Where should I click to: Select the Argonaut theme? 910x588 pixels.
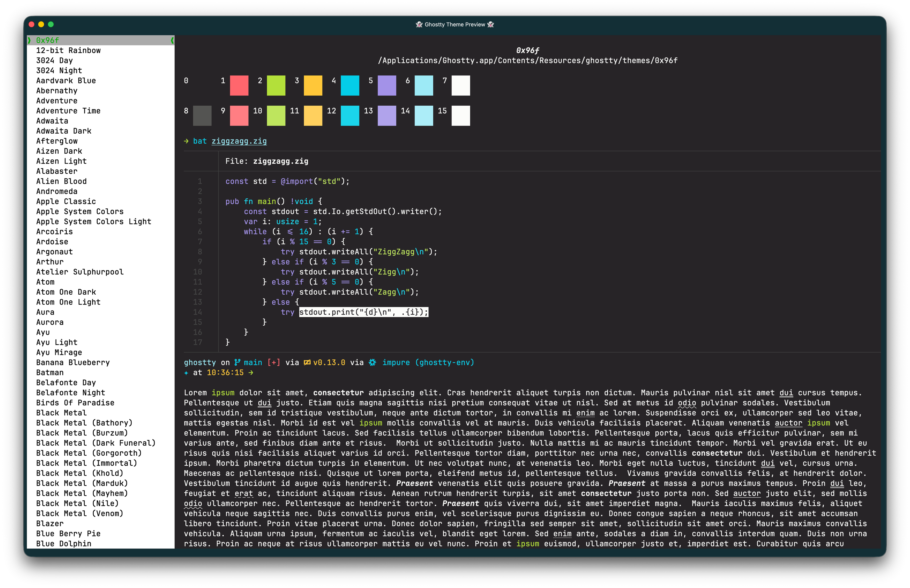[x=54, y=252]
